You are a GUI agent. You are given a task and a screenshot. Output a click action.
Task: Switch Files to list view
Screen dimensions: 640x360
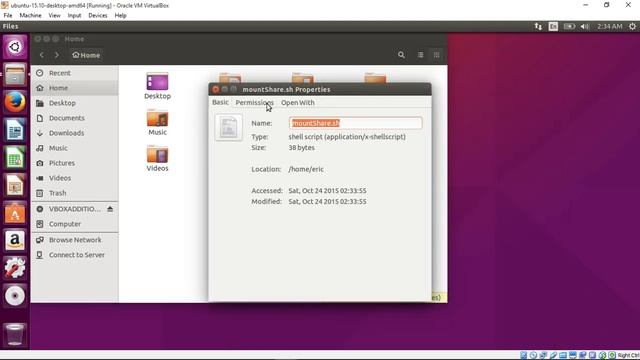click(420, 55)
